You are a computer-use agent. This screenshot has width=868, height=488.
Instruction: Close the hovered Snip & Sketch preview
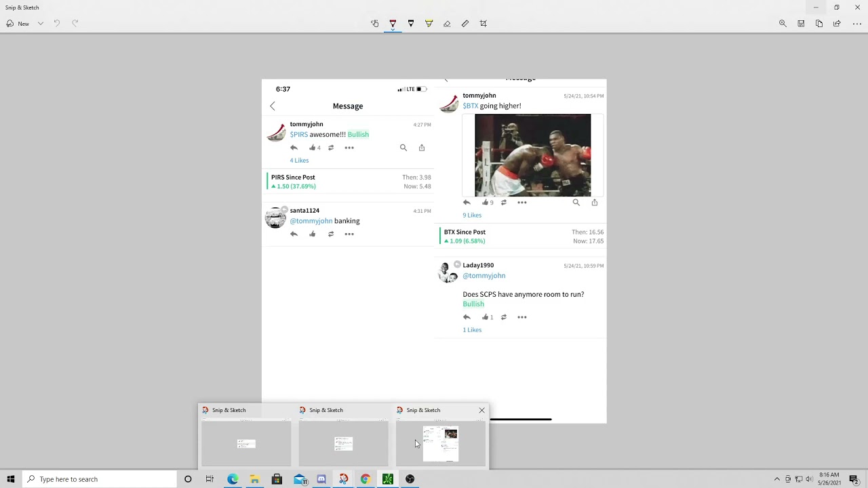482,410
